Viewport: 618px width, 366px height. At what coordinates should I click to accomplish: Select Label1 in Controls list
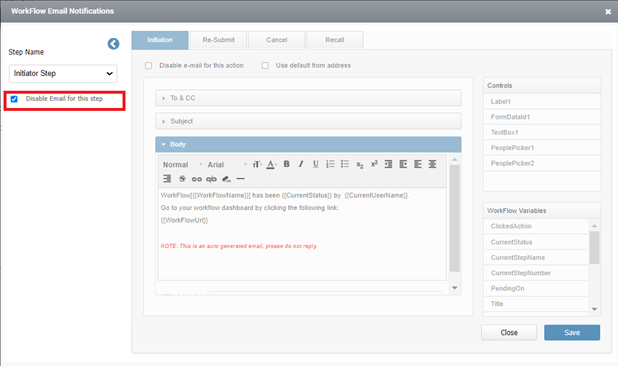click(542, 102)
